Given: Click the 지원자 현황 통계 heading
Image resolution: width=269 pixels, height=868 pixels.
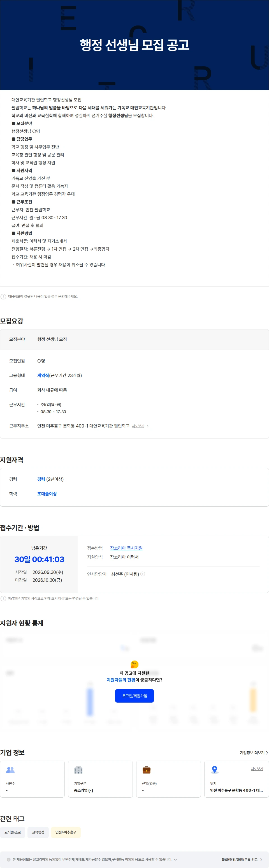Looking at the screenshot, I should [22, 623].
